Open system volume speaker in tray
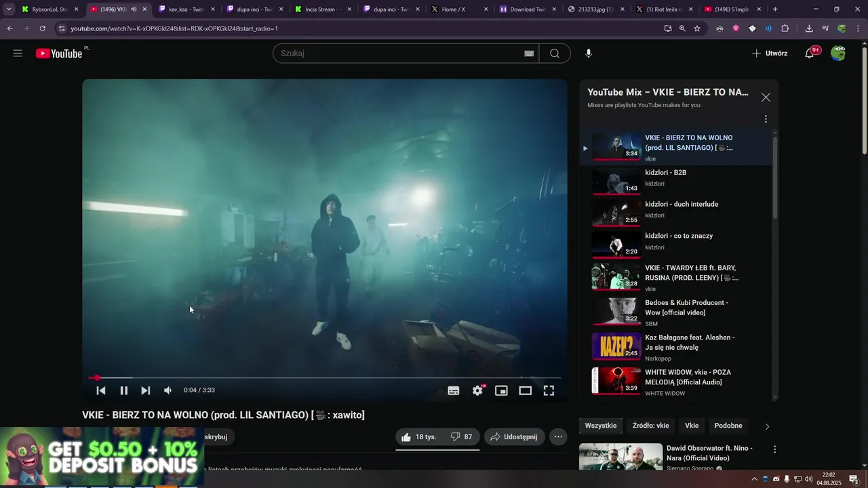The width and height of the screenshot is (868, 488). coord(808,479)
